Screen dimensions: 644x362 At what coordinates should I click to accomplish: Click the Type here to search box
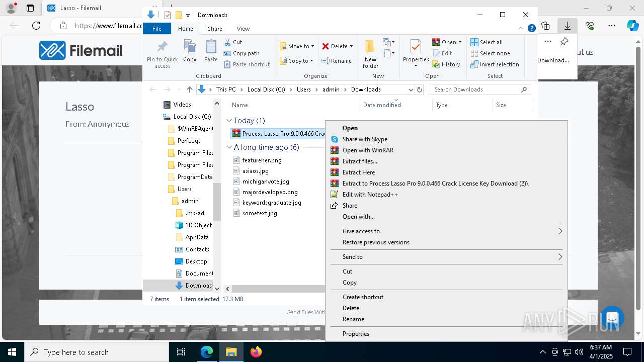click(x=97, y=352)
